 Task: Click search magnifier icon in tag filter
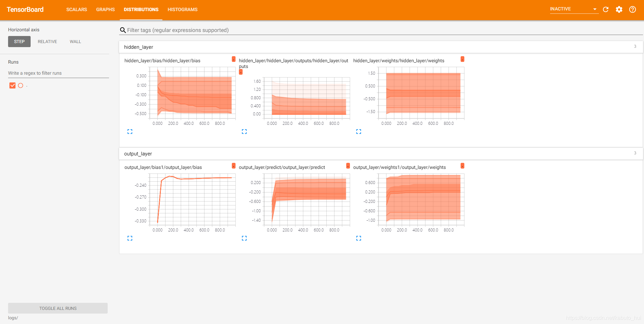(123, 30)
